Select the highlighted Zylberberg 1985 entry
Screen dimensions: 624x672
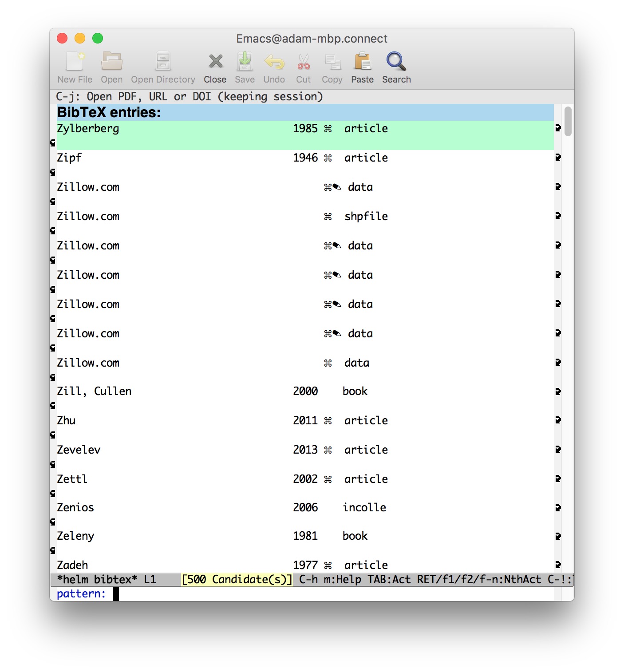[x=178, y=129]
